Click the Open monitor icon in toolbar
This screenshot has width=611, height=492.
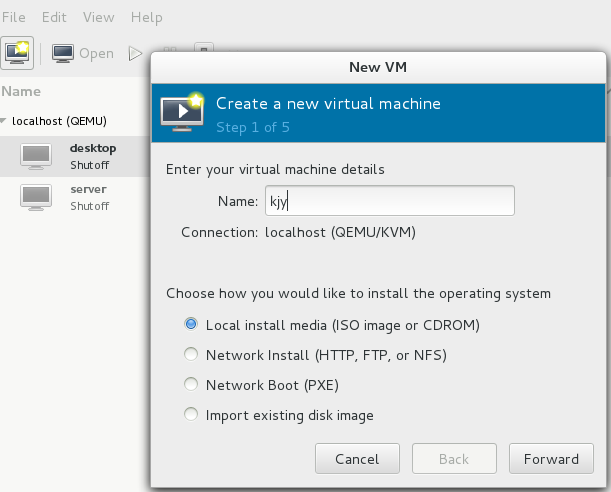point(63,53)
